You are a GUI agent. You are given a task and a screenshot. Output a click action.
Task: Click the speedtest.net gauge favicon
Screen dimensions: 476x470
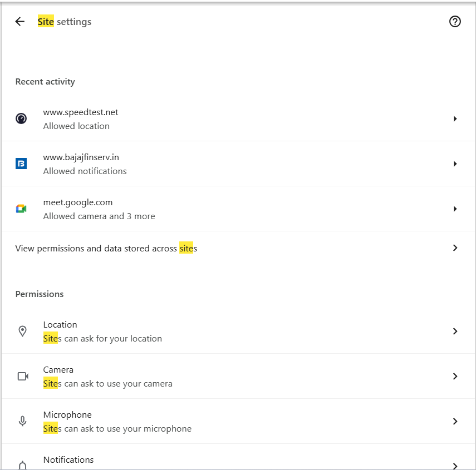click(21, 118)
